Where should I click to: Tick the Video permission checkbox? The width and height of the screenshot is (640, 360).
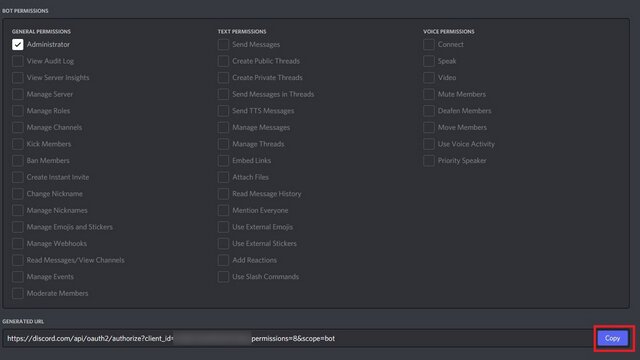pyautogui.click(x=429, y=78)
